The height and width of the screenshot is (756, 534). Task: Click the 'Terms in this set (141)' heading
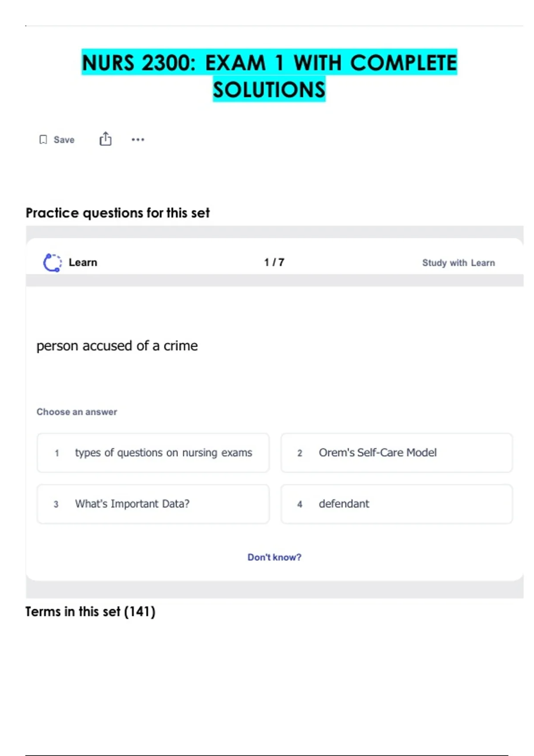[x=90, y=612]
